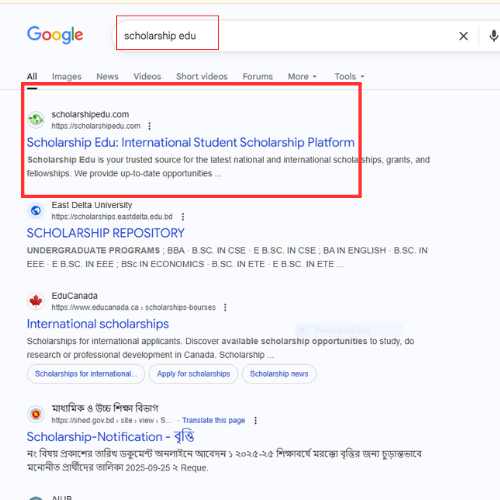Open Scholarship Edu International Student Scholarship Platform

point(191,143)
